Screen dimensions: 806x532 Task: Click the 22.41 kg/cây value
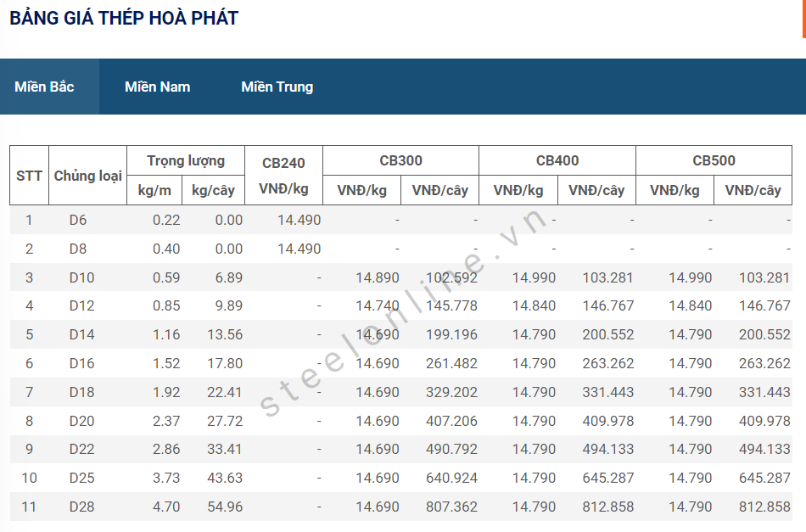[225, 392]
